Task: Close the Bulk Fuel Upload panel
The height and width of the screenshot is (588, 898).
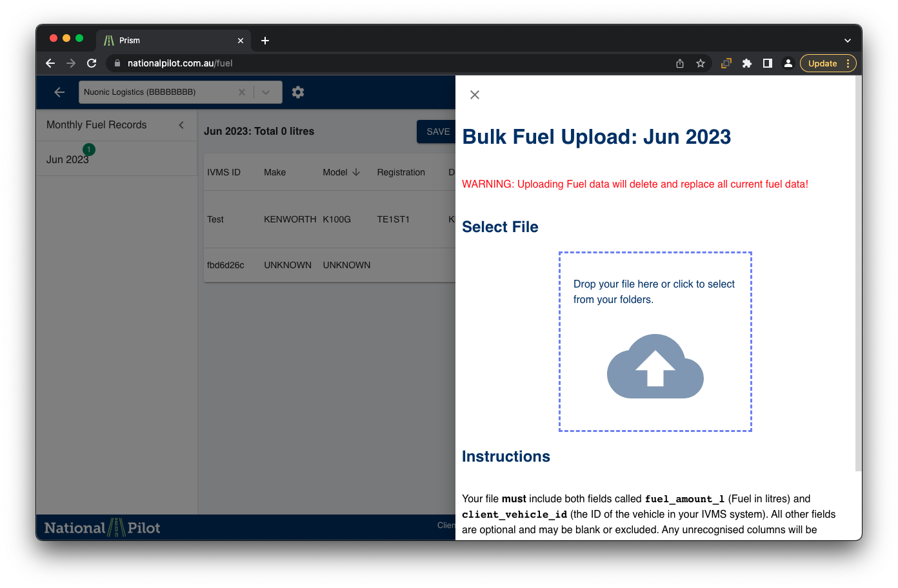Action: [475, 95]
